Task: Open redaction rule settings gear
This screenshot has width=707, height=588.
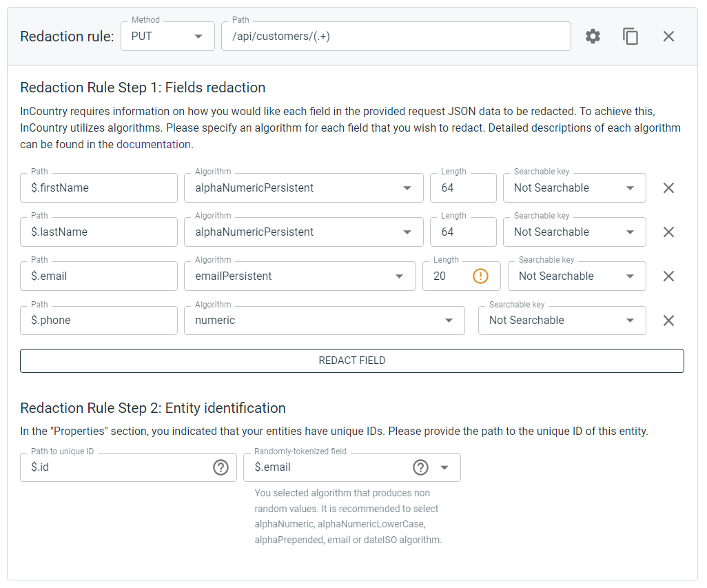Action: tap(593, 37)
